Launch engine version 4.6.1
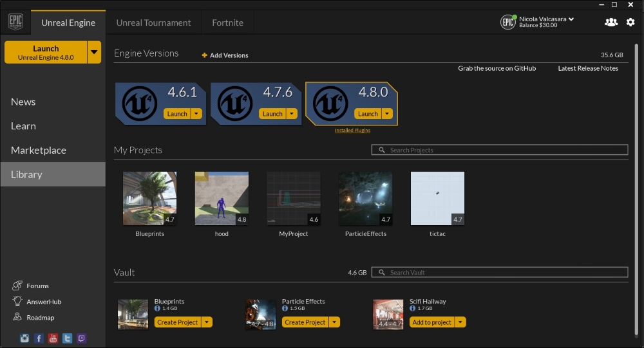Viewport: 644px width, 348px height. (x=177, y=114)
